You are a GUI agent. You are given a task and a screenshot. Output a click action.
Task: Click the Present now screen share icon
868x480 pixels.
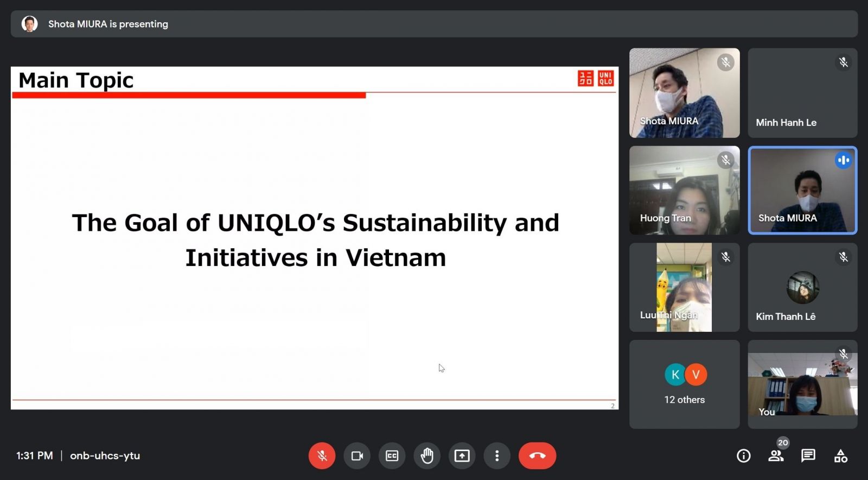462,456
